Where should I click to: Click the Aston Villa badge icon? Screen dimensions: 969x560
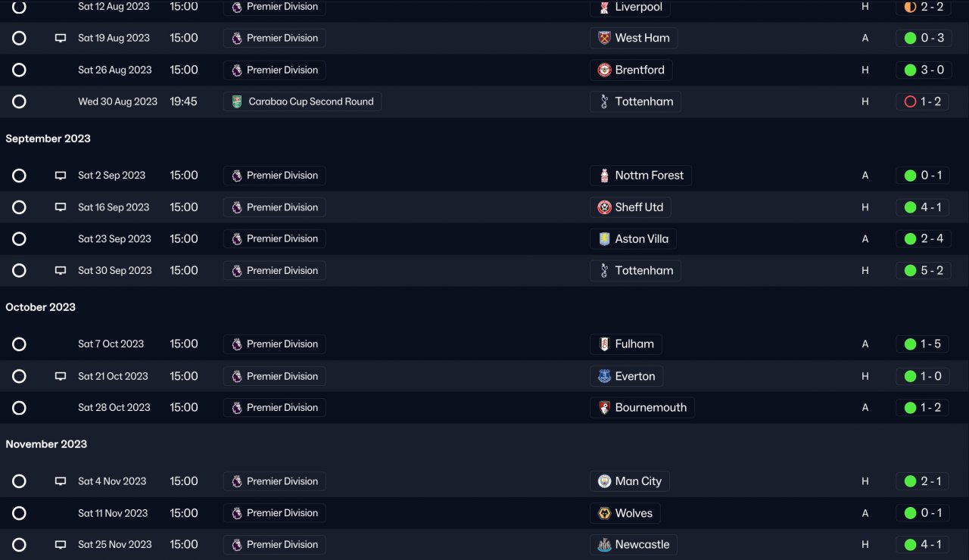pos(604,239)
